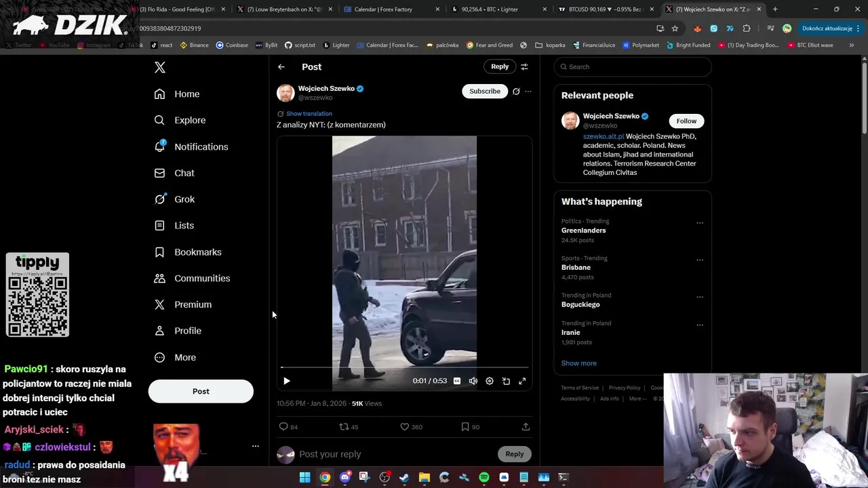Open a new browser tab

tap(775, 9)
